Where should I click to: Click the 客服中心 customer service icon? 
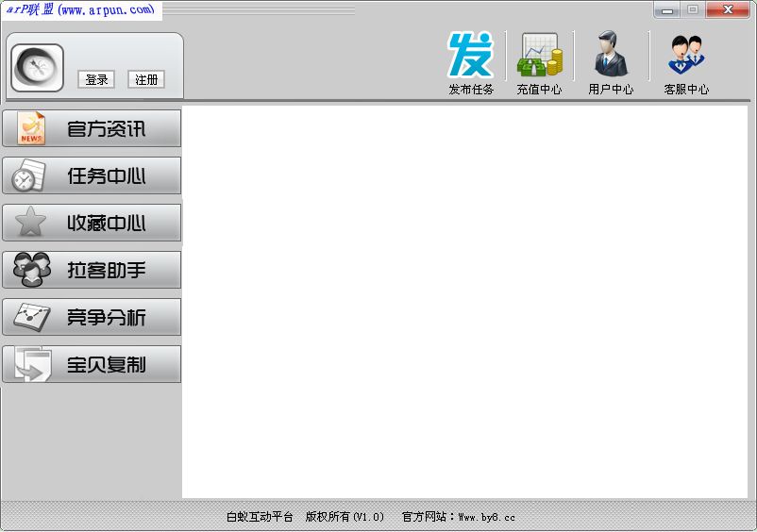(686, 57)
